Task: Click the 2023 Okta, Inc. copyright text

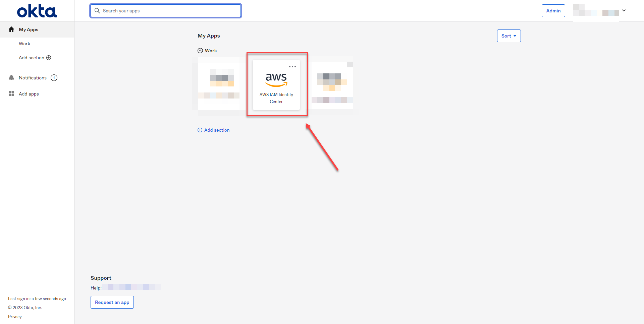Action: click(x=25, y=308)
